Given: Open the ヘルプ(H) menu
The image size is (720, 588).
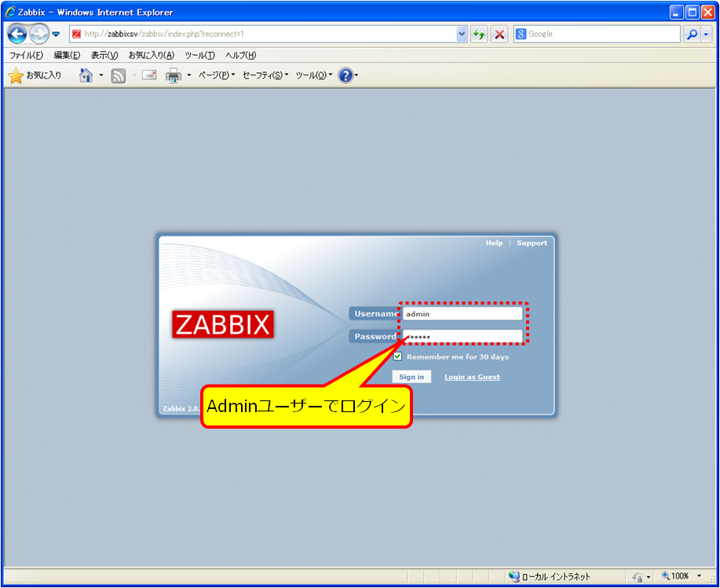Looking at the screenshot, I should 240,55.
